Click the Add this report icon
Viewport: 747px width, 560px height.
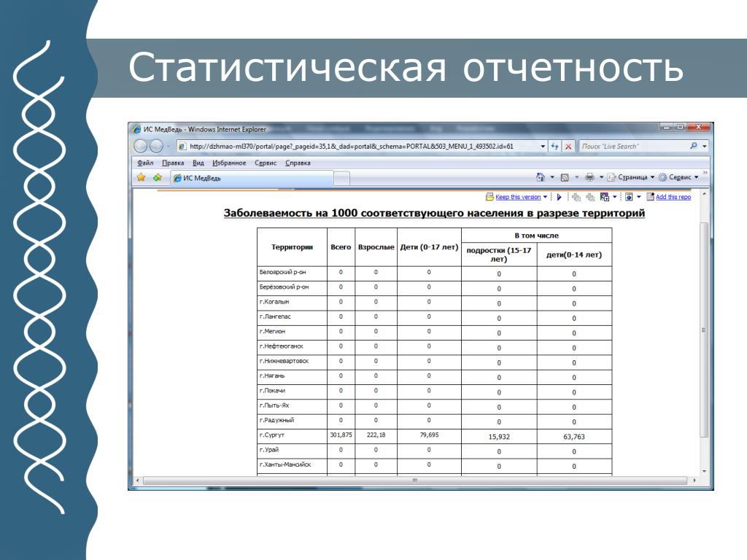(650, 197)
